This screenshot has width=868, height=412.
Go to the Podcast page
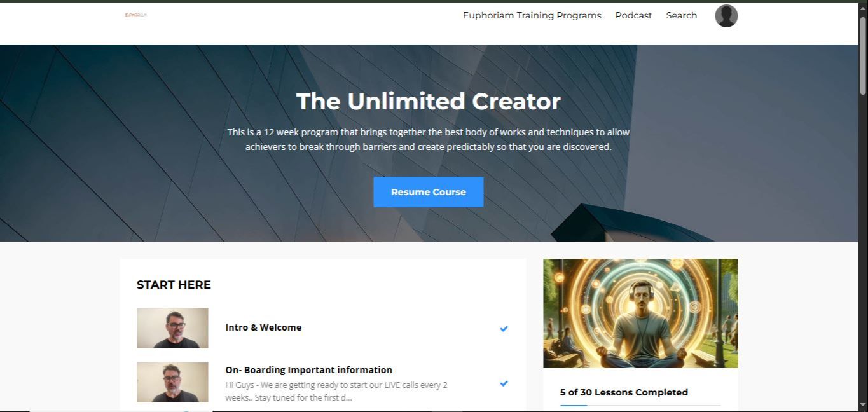[633, 15]
